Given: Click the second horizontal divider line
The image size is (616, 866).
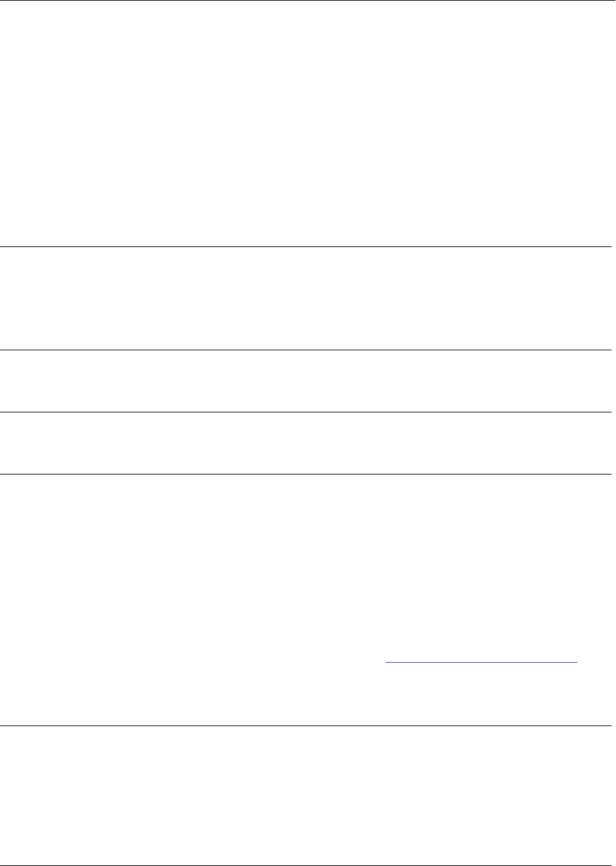Looking at the screenshot, I should coord(305,350).
